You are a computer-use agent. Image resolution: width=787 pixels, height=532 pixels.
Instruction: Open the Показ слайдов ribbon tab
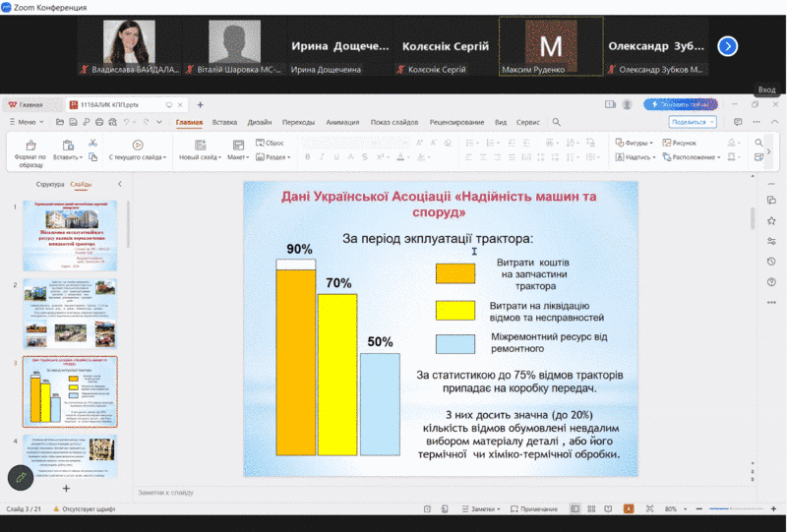click(x=394, y=122)
